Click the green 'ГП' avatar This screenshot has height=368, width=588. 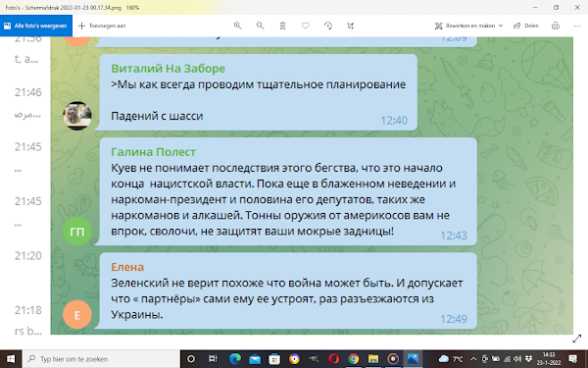77,231
